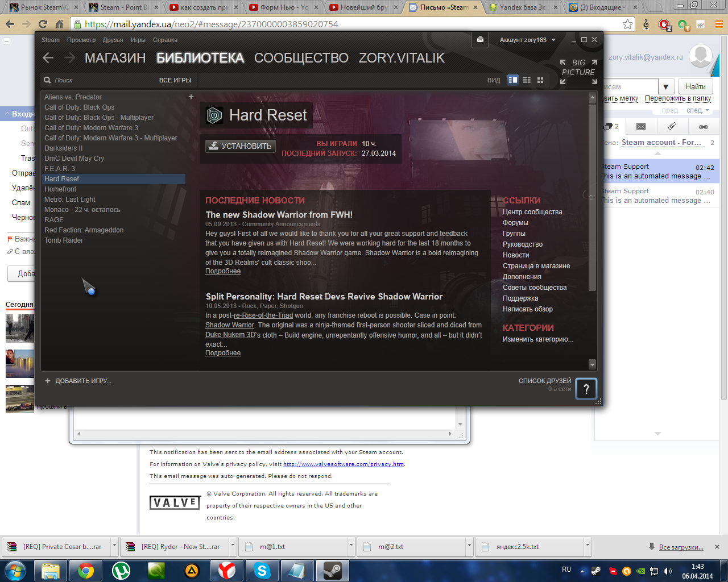Viewport: 728px width, 582px height.
Task: Go back with Steam's back arrow
Action: pos(48,58)
